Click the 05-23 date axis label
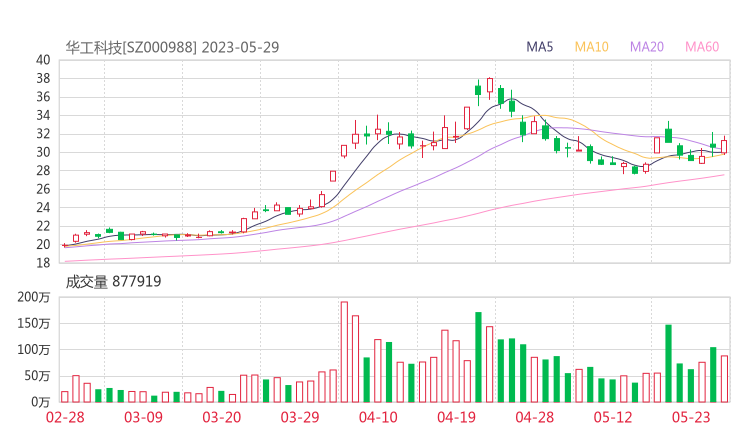 691,417
